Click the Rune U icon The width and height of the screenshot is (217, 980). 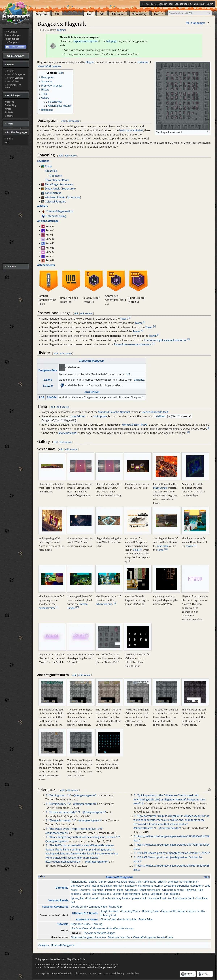point(43,261)
